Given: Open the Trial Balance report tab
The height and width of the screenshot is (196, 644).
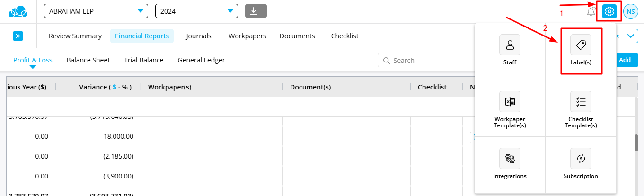Looking at the screenshot, I should (x=143, y=60).
